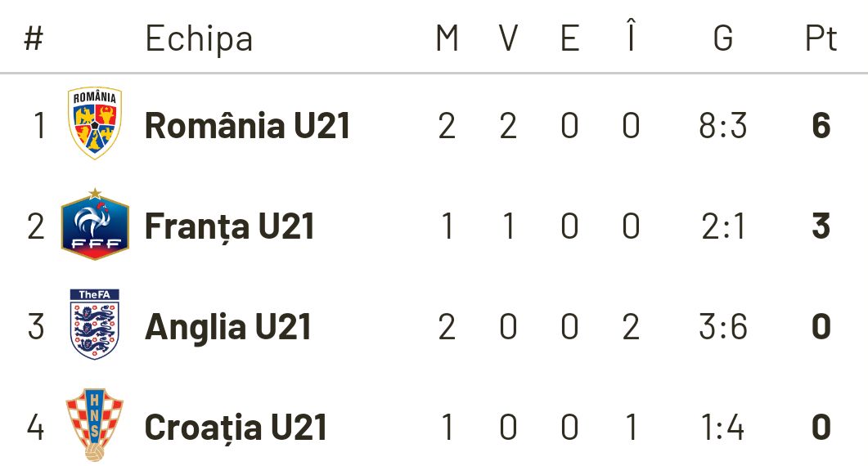The image size is (868, 466).
Task: Click România's 8:3 goal record
Action: (x=723, y=127)
